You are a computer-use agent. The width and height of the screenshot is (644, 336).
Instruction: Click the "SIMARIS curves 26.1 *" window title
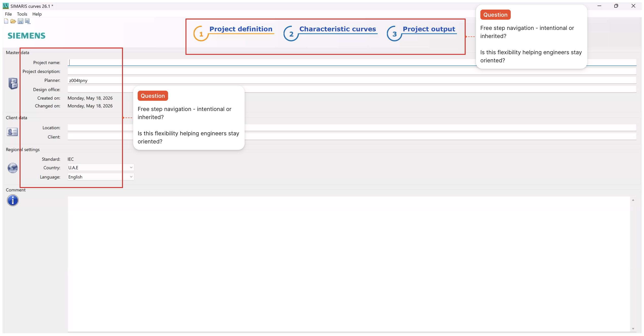[x=32, y=6]
